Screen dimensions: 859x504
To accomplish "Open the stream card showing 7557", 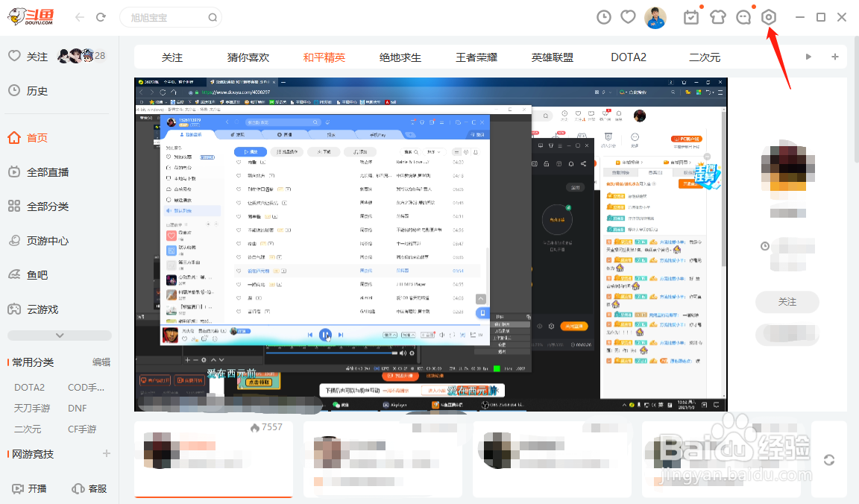I will click(x=214, y=459).
